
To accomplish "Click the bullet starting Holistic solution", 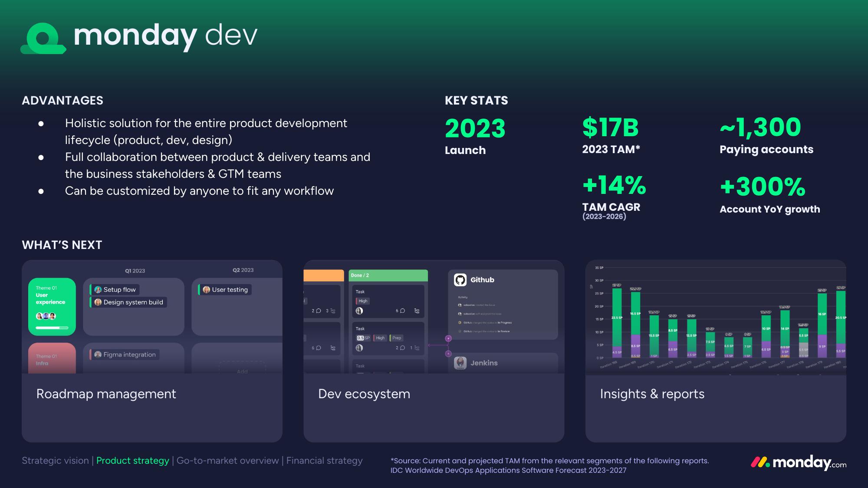I will (x=206, y=131).
